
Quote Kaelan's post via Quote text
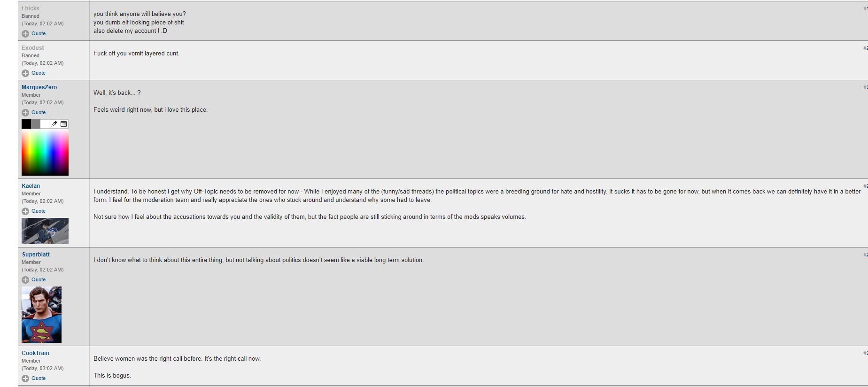pos(39,211)
